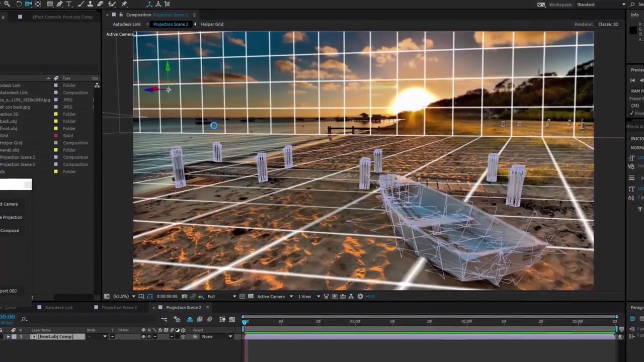Select the Eraser tool

[x=100, y=4]
